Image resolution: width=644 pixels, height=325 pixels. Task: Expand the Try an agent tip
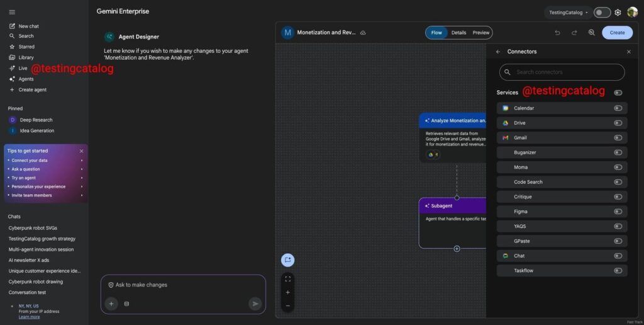click(45, 178)
